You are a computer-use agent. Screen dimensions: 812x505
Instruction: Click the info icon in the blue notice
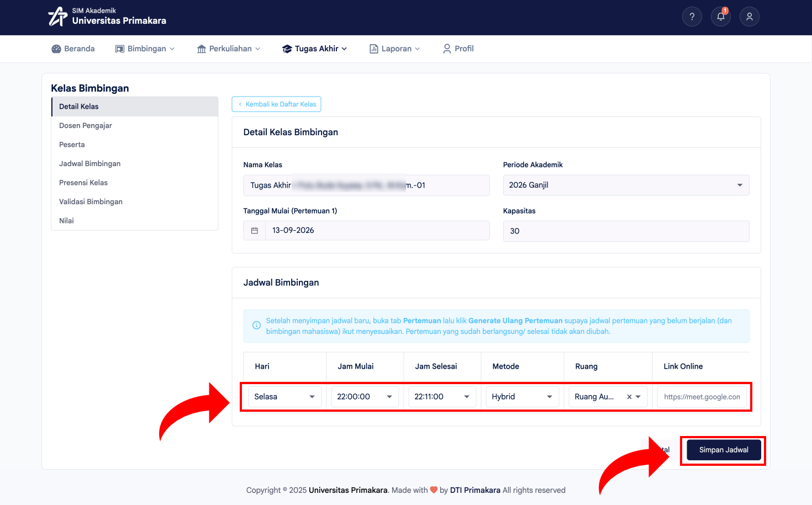256,326
